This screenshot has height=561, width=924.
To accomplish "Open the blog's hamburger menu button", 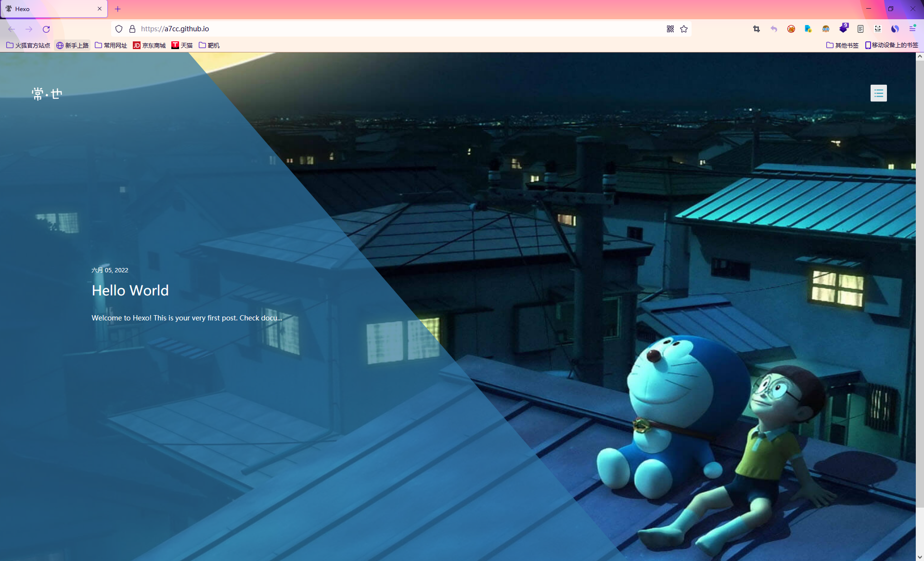I will (878, 93).
